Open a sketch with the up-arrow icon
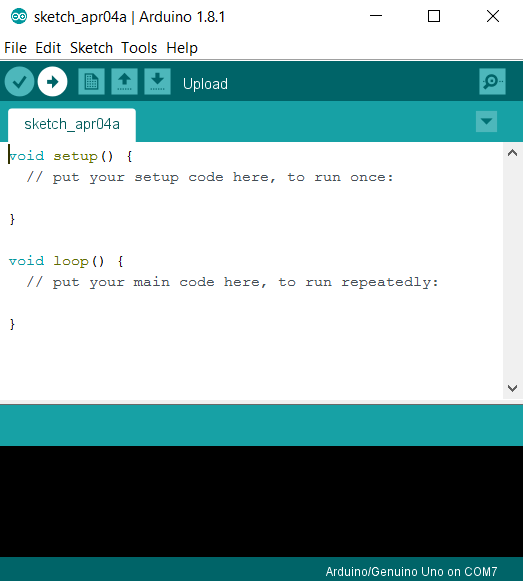Viewport: 523px width, 581px height. tap(124, 82)
